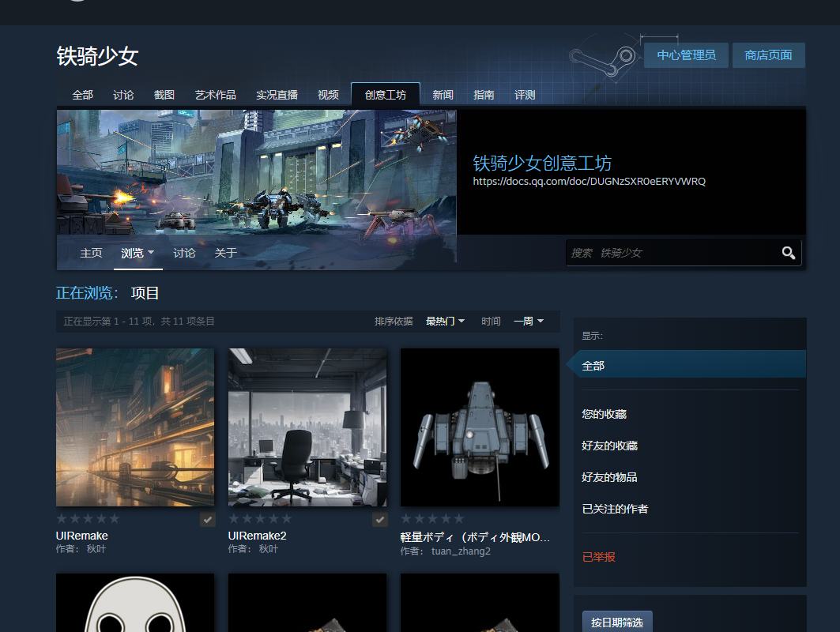
Task: Click the 铁骑少女 game title
Action: 97,56
